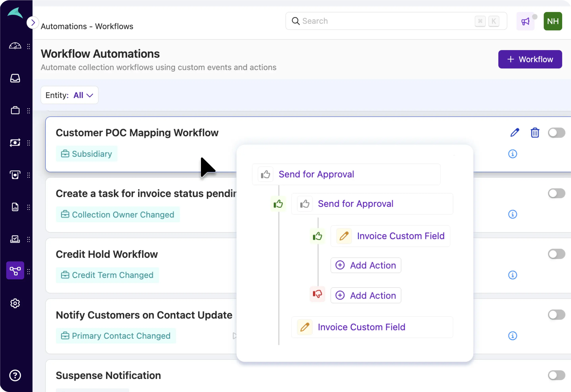Click the Collection Owner Changed tag
The height and width of the screenshot is (392, 571).
tap(118, 215)
